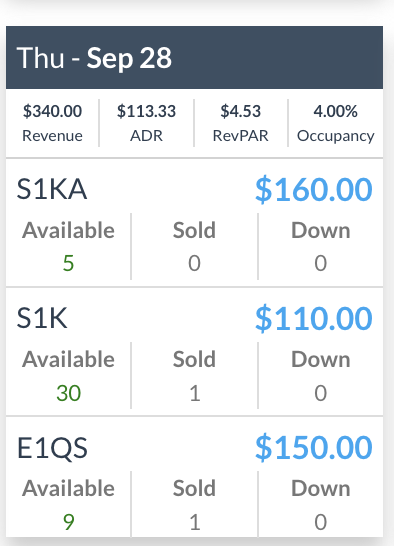Click the S1K Sold count 1
The height and width of the screenshot is (546, 394).
[194, 393]
